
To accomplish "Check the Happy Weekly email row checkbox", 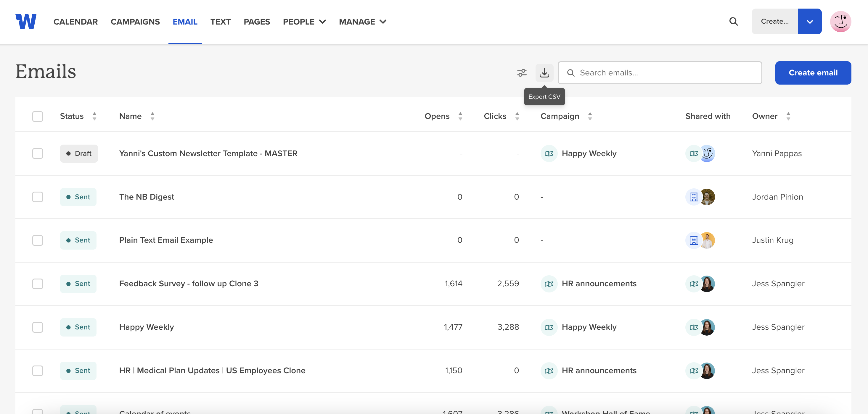I will pos(37,327).
